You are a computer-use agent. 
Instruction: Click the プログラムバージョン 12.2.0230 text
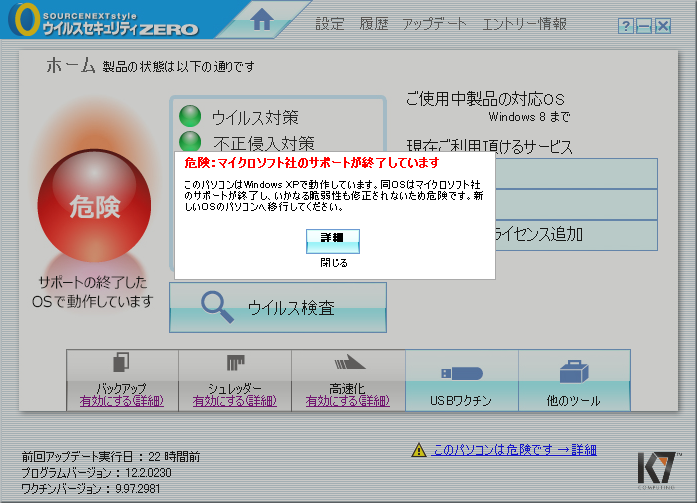(96, 472)
